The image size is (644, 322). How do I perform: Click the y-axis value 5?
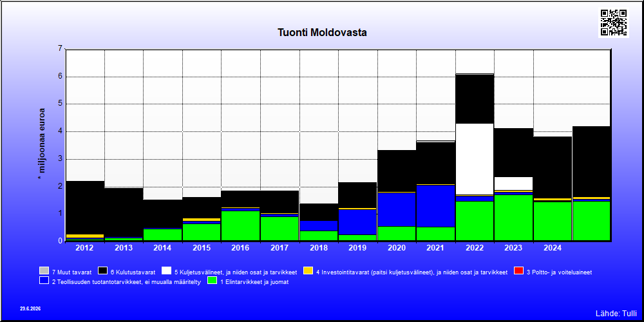coord(61,104)
